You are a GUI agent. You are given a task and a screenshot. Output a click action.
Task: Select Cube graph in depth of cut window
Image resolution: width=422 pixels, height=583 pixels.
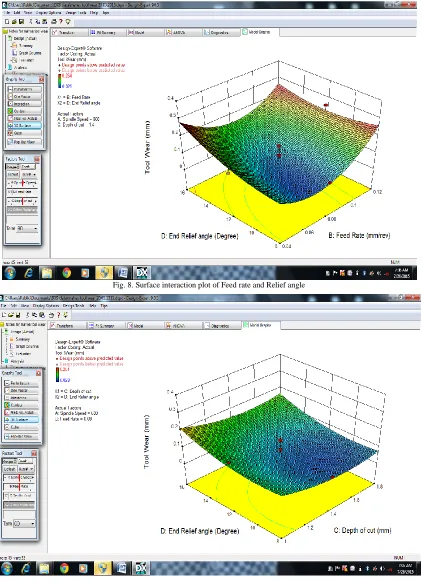[21, 427]
